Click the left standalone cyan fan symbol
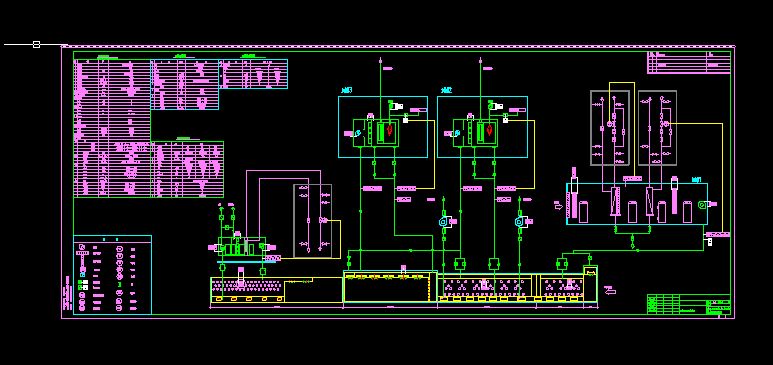The width and height of the screenshot is (773, 365). coord(444,222)
